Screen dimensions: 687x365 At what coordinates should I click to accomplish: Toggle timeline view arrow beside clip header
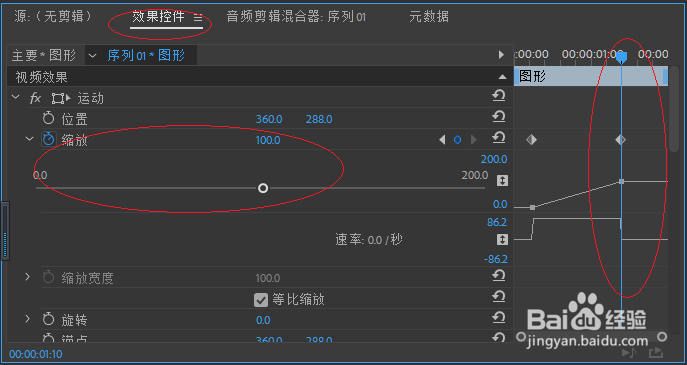pos(501,55)
